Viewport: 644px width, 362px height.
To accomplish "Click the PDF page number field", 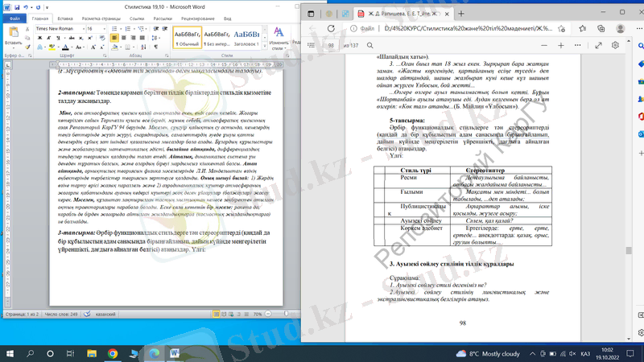I will coord(330,46).
